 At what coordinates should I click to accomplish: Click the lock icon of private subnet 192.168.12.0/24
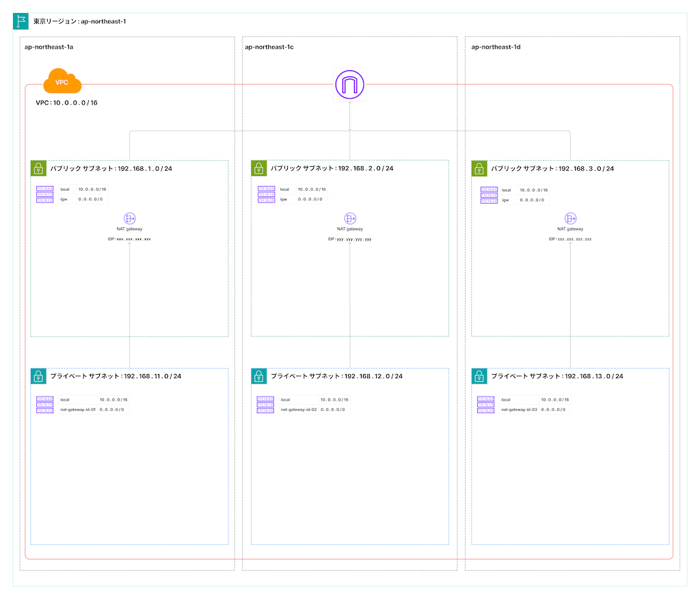point(259,376)
